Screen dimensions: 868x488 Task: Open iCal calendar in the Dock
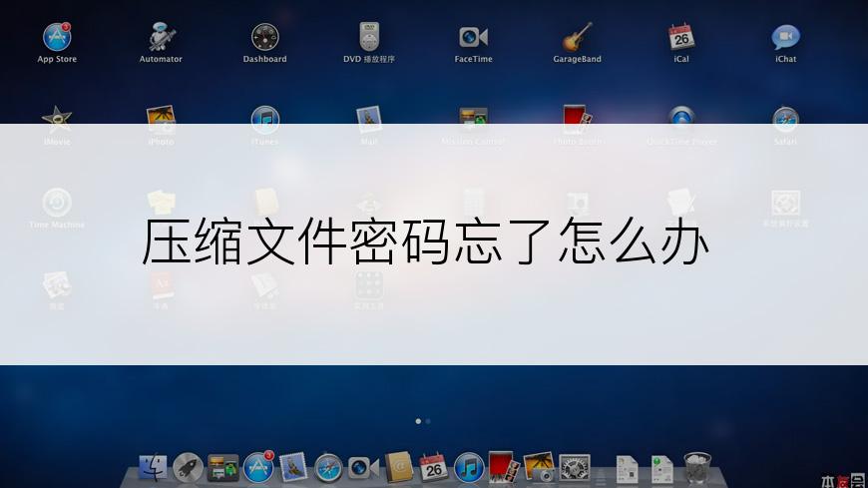[x=433, y=467]
